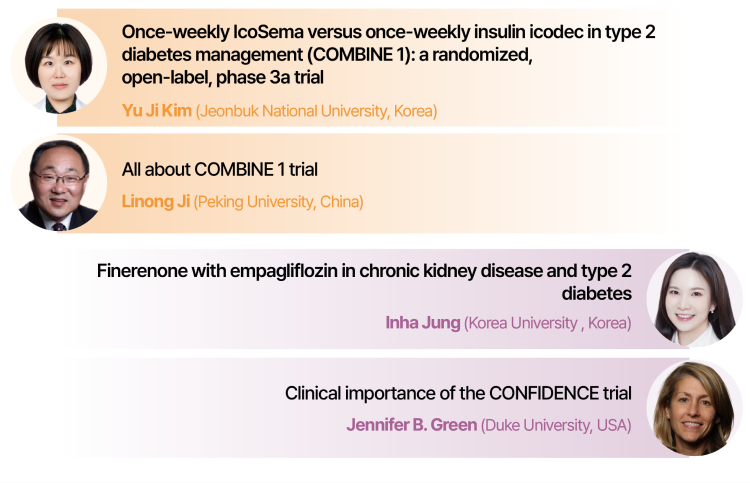Select speaker name Inha Jung
The width and height of the screenshot is (750, 483).
422,323
